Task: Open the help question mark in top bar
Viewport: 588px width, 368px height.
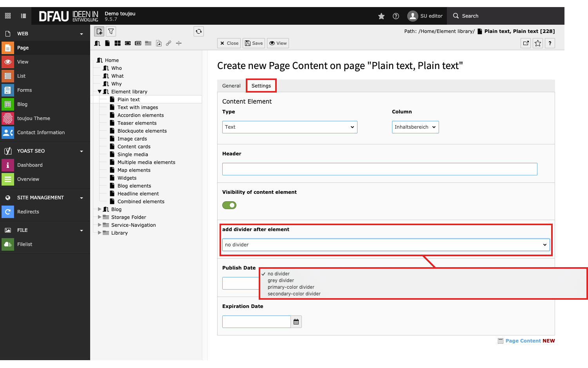Action: tap(396, 16)
